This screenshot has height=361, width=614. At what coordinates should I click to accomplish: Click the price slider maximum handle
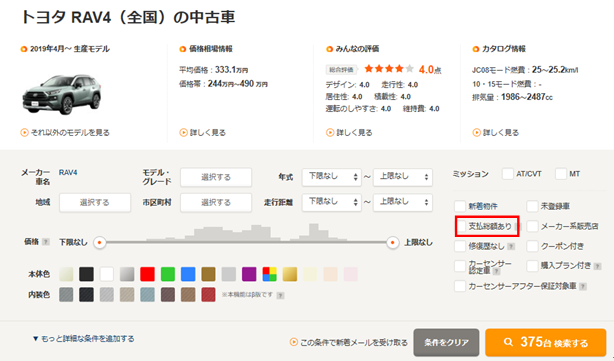point(392,243)
